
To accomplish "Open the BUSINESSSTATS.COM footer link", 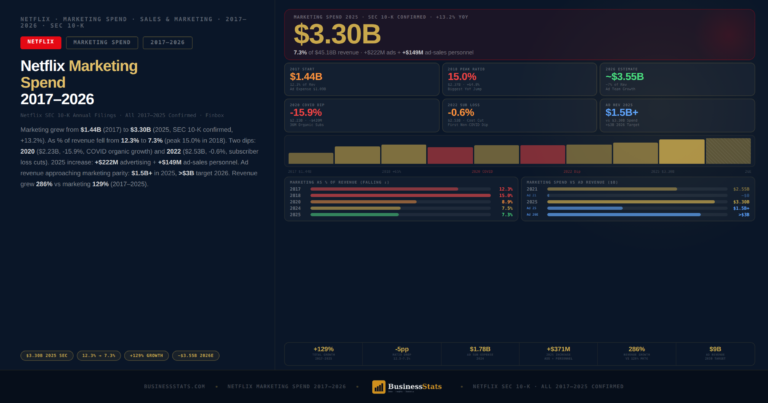I will [x=175, y=386].
